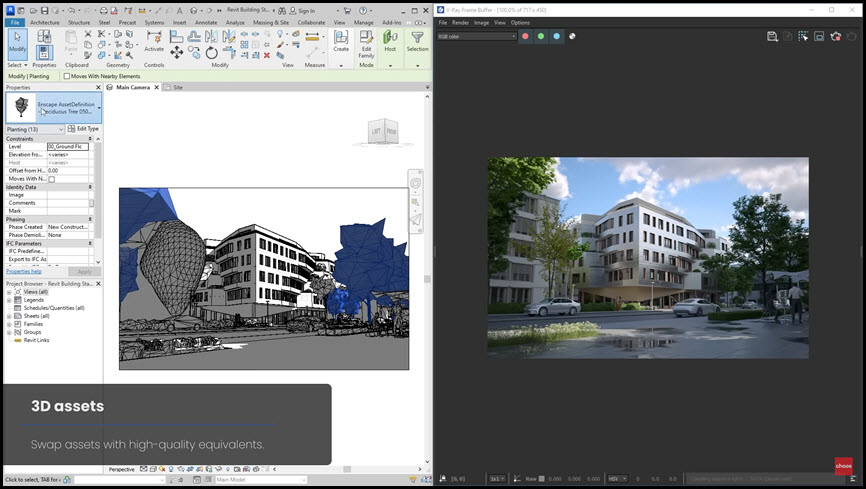
Task: Open the RGB color channel dropdown
Action: (x=477, y=36)
